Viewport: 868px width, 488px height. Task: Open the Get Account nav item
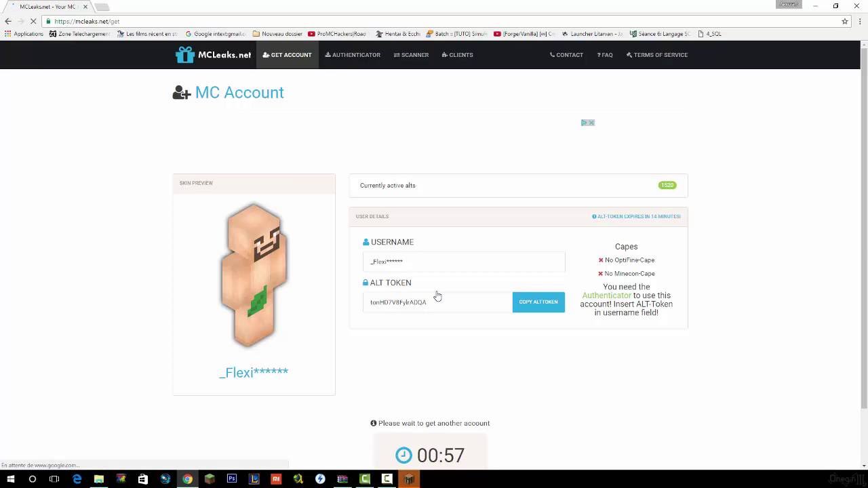pos(288,55)
